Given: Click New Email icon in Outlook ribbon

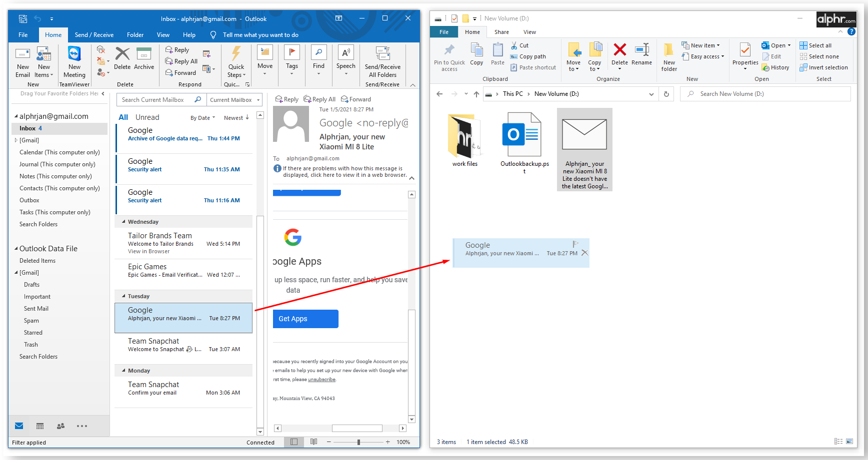Looking at the screenshot, I should 22,62.
